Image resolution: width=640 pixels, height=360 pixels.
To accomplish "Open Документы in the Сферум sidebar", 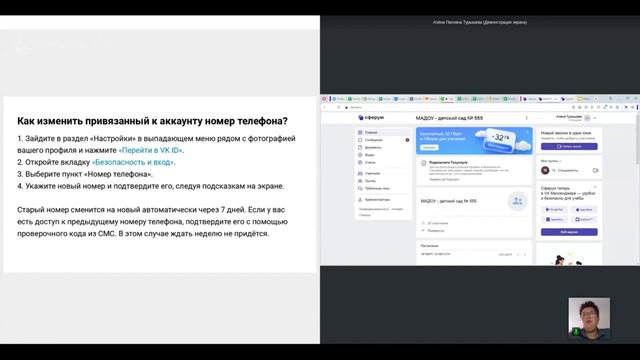I will point(383,147).
